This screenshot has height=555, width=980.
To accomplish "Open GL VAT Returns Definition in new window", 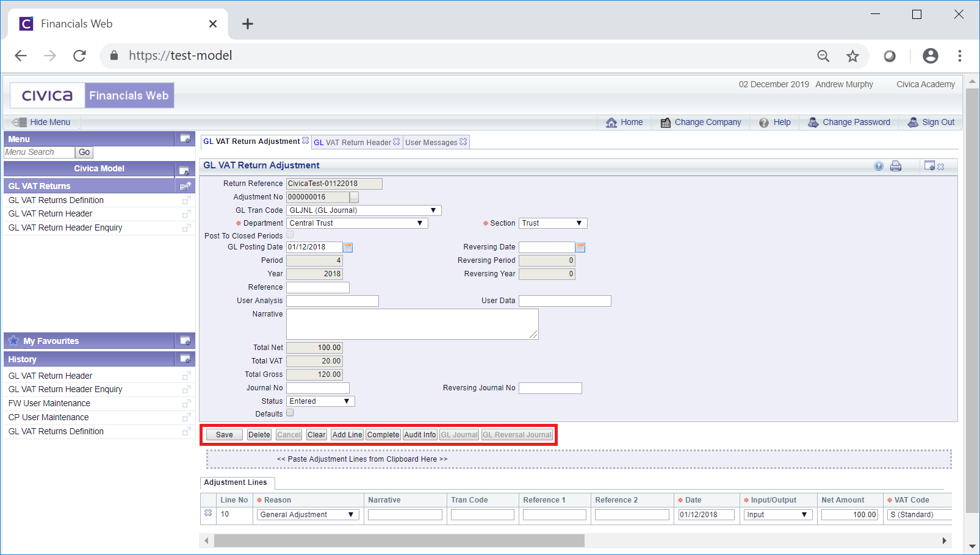I will [187, 200].
